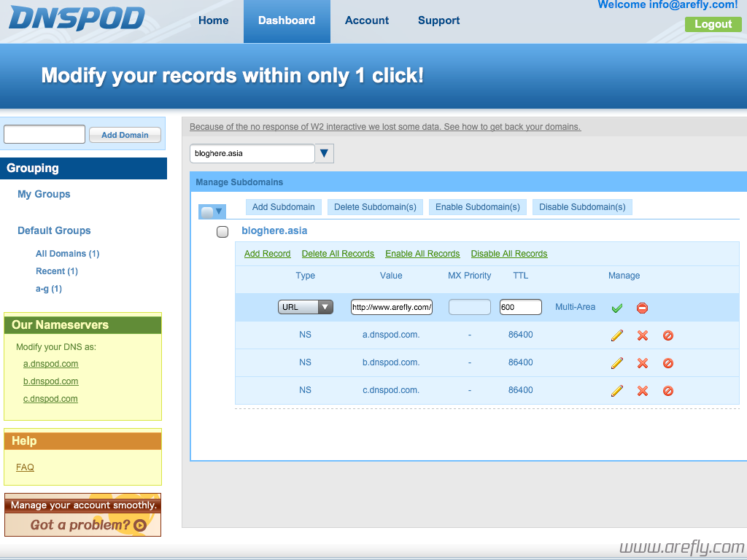Select Recent (1) group
This screenshot has width=747, height=560.
point(57,271)
